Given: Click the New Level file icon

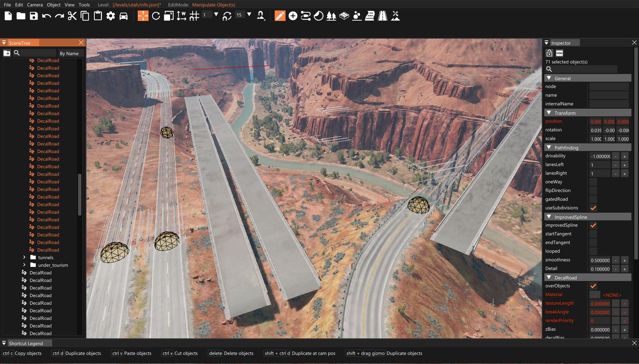Looking at the screenshot, I should [x=8, y=16].
